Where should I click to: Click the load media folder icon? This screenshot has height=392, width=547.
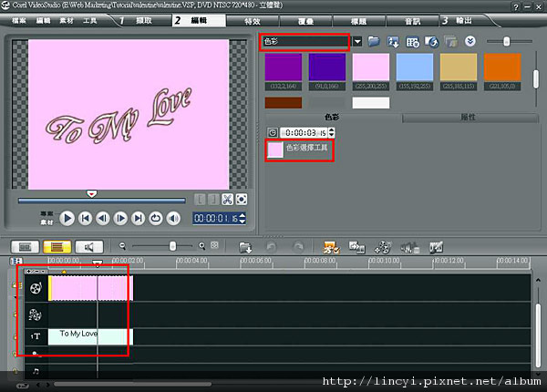click(x=374, y=42)
